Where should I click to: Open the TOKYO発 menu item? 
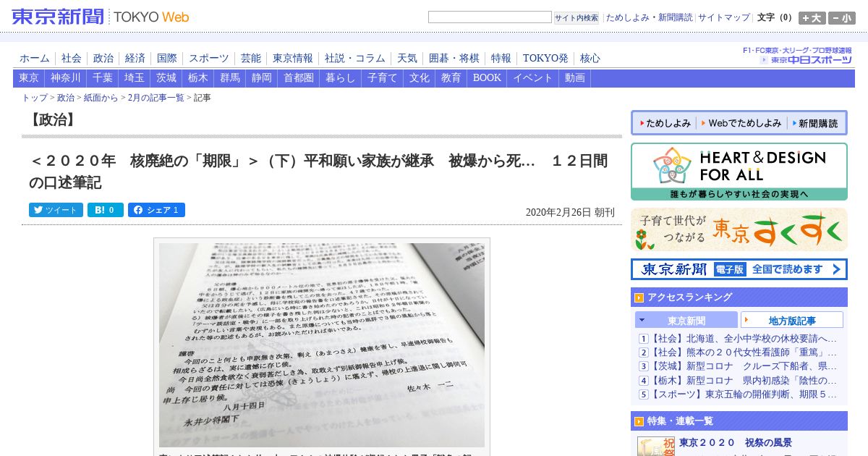(x=545, y=59)
